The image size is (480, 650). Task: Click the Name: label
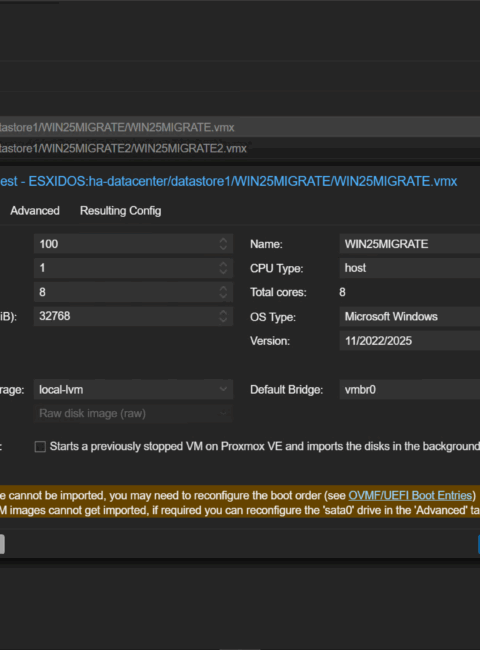(266, 244)
